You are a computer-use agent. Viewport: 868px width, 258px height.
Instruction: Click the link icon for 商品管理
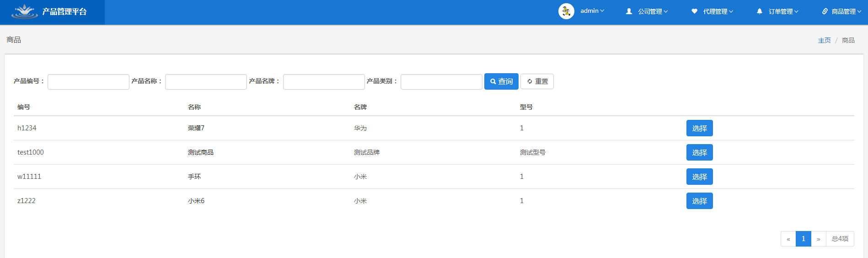[x=825, y=11]
